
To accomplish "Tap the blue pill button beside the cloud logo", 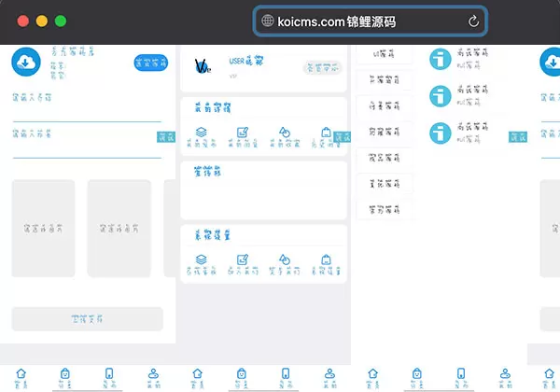I will [x=151, y=63].
